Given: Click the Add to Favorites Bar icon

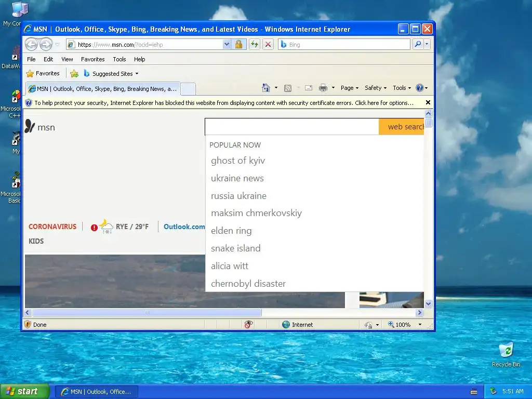Looking at the screenshot, I should [x=74, y=73].
